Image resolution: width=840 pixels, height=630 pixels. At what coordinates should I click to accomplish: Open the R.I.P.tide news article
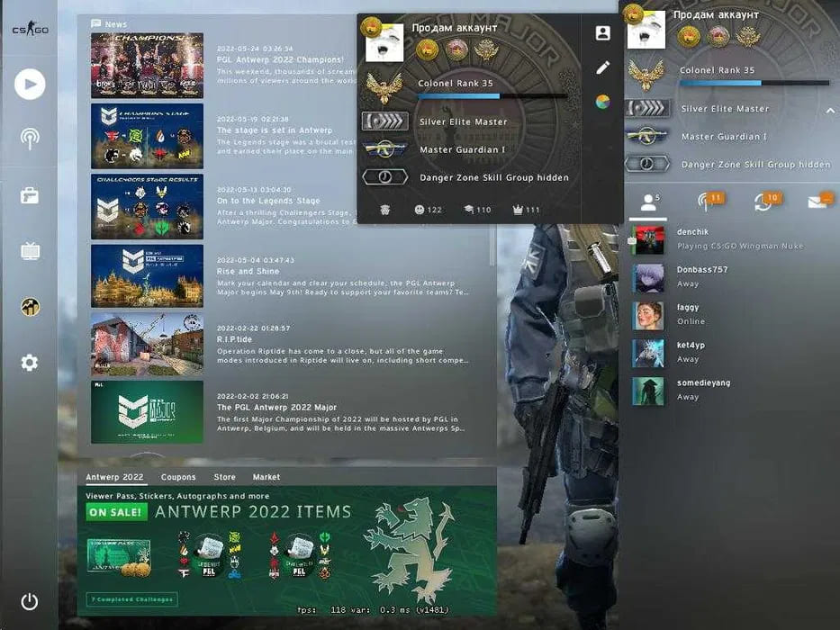coord(234,339)
